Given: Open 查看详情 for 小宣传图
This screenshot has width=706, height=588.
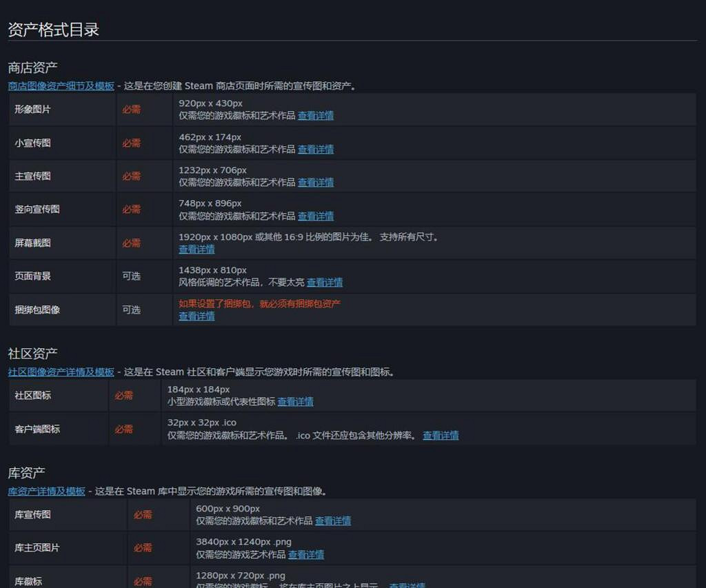Looking at the screenshot, I should click(316, 149).
